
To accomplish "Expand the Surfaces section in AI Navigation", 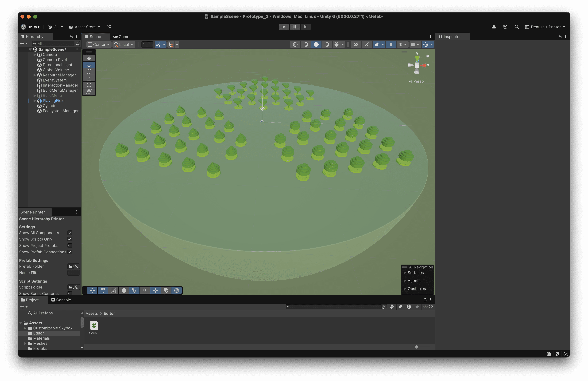I will [x=405, y=273].
